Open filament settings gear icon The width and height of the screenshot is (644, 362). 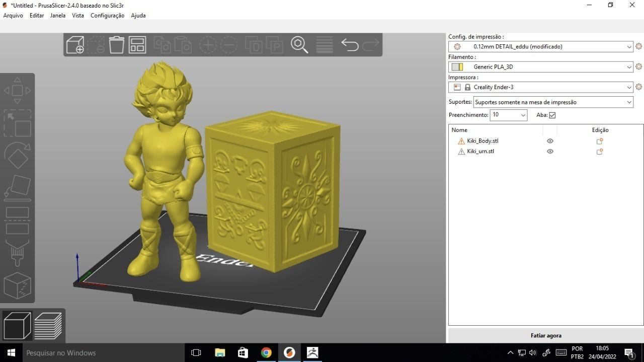tap(638, 66)
